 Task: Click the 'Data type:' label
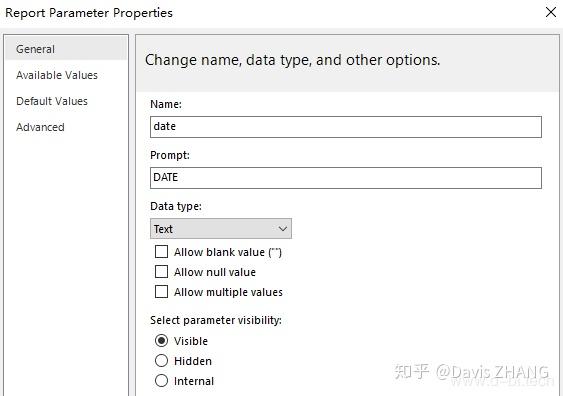(176, 206)
